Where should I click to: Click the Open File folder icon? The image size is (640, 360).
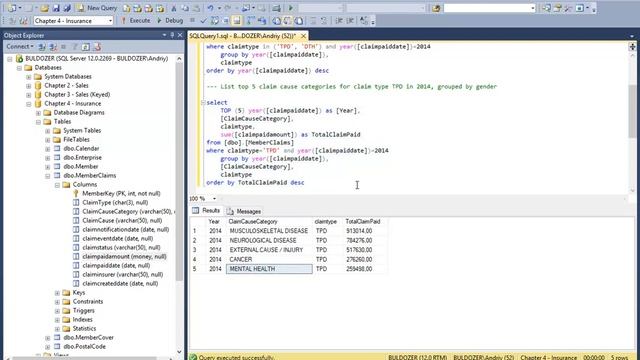[44, 8]
